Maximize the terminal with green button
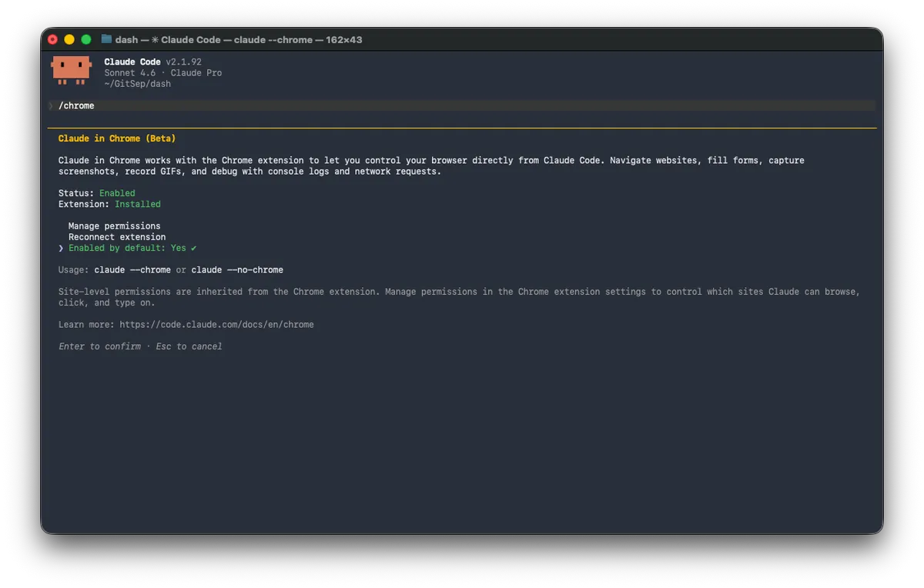The image size is (924, 588). click(86, 39)
